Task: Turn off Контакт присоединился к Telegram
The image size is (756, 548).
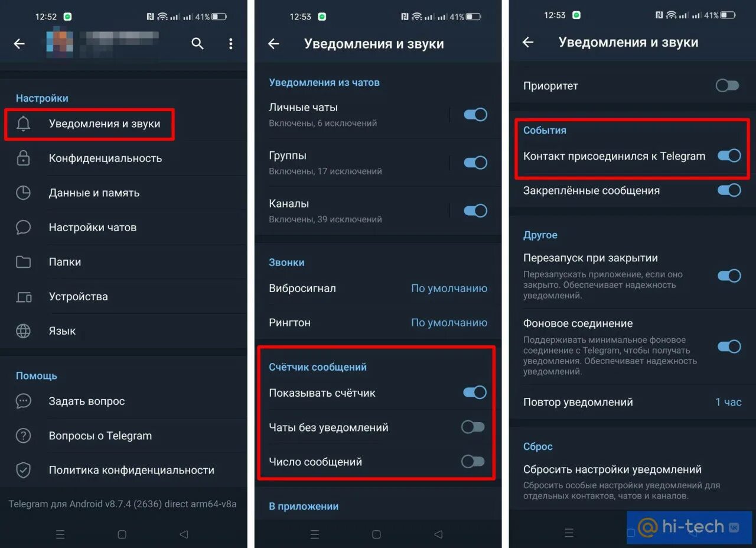Action: [729, 156]
